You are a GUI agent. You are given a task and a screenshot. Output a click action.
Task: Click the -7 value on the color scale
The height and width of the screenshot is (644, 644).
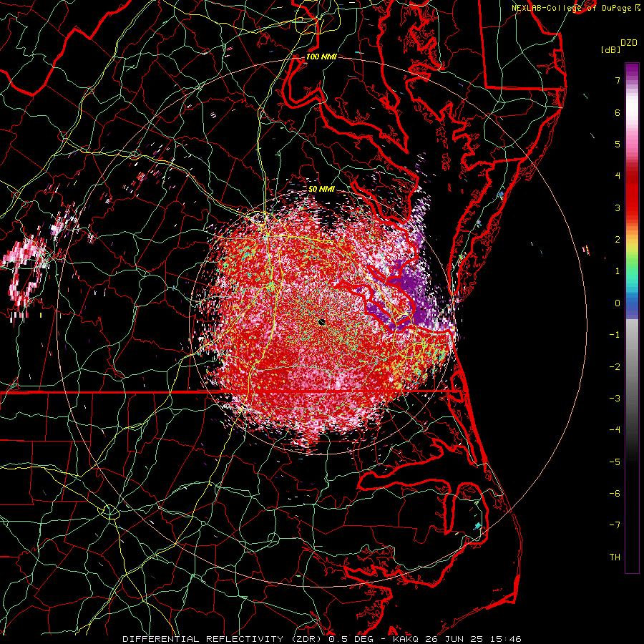[x=615, y=525]
